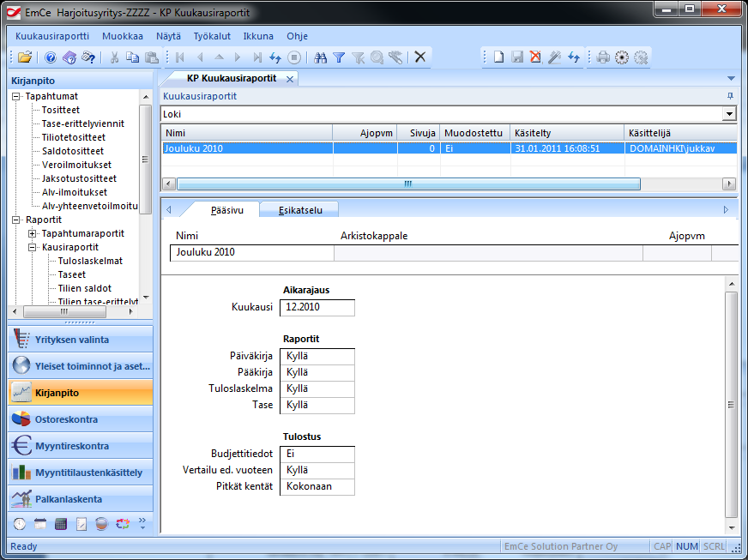Collapse the Tapahtumat tree node
The height and width of the screenshot is (560, 748).
click(15, 96)
